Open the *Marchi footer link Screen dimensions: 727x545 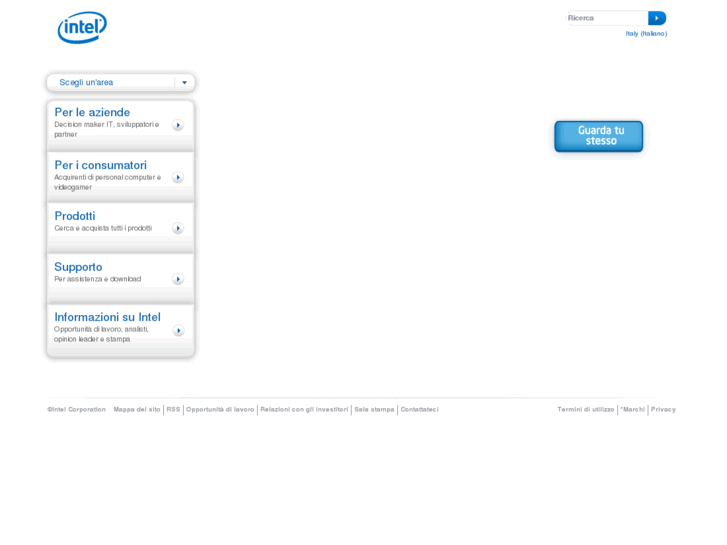tap(632, 410)
